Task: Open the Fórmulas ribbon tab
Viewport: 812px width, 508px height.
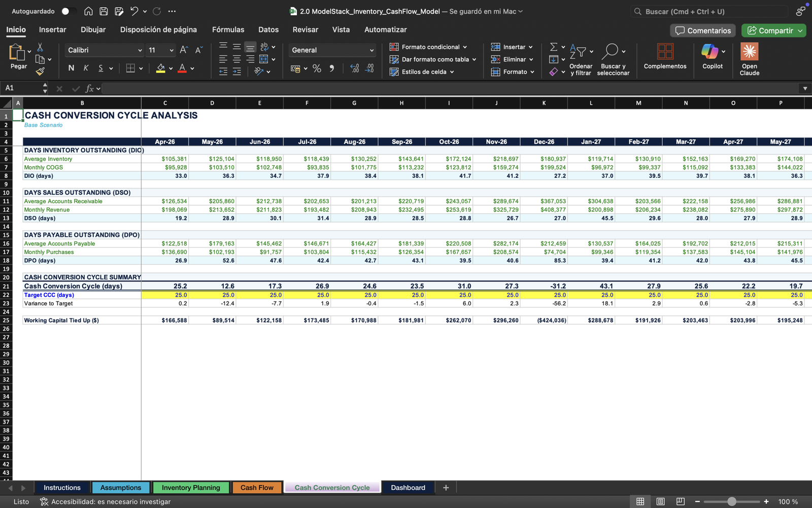Action: [x=228, y=29]
